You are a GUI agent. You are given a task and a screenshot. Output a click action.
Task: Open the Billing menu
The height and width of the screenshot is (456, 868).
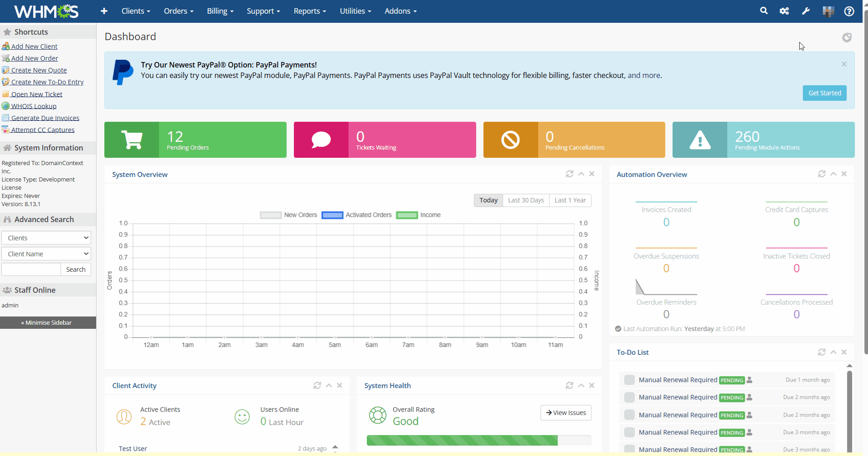(x=220, y=11)
